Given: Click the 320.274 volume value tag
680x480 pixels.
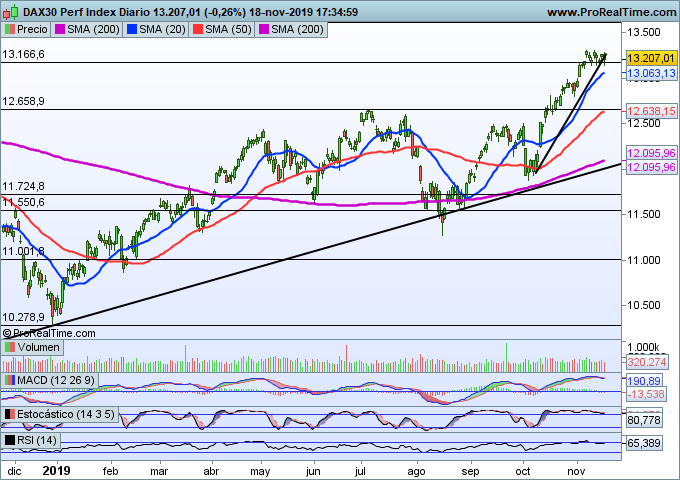Looking at the screenshot, I should (x=647, y=362).
